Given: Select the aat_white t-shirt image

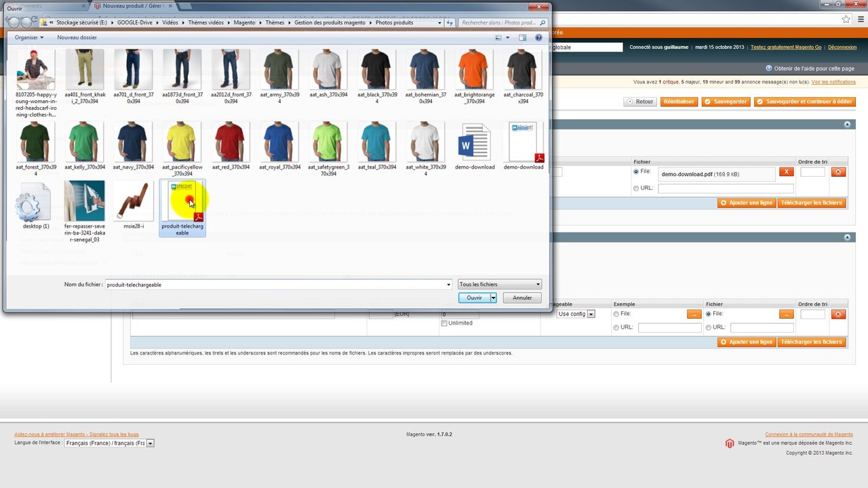Looking at the screenshot, I should pos(426,149).
